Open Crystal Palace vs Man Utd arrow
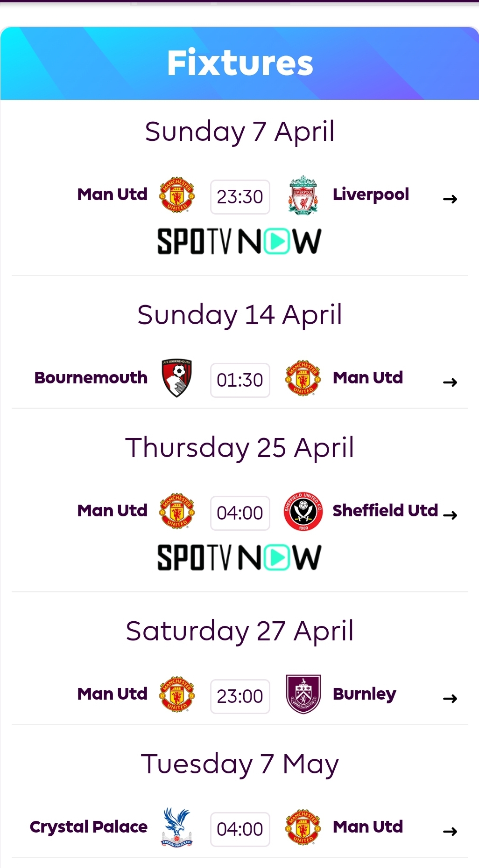 pyautogui.click(x=450, y=832)
